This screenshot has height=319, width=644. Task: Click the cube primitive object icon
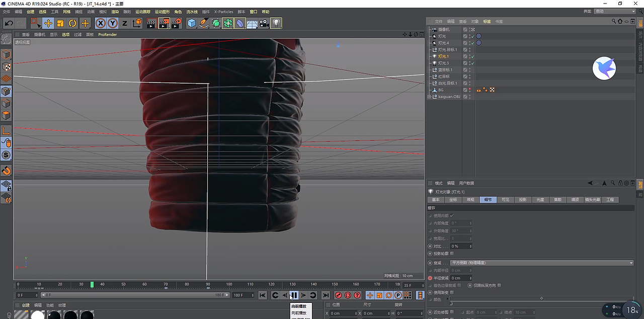click(192, 23)
